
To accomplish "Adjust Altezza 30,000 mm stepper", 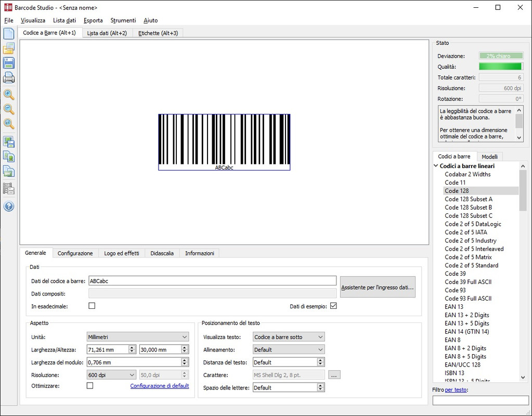I will [185, 349].
